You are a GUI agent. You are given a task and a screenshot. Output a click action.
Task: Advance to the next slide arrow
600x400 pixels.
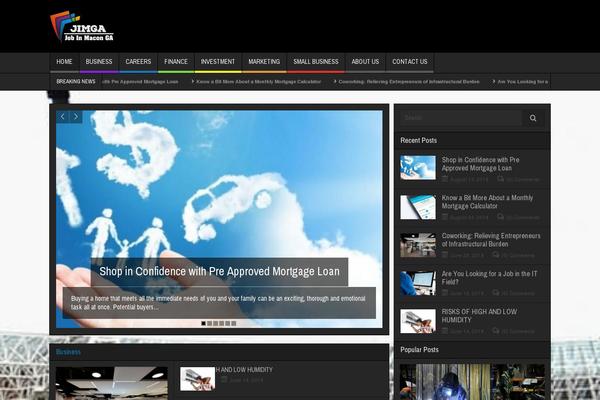76,116
